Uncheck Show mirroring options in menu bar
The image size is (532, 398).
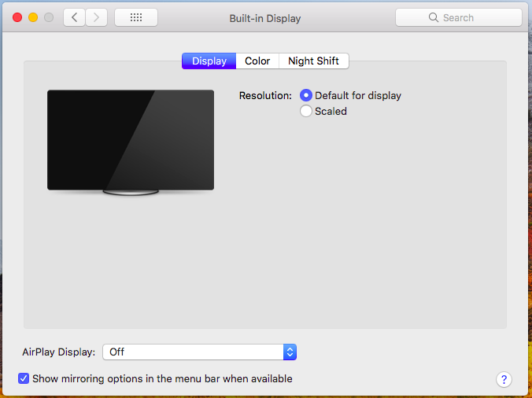[24, 378]
